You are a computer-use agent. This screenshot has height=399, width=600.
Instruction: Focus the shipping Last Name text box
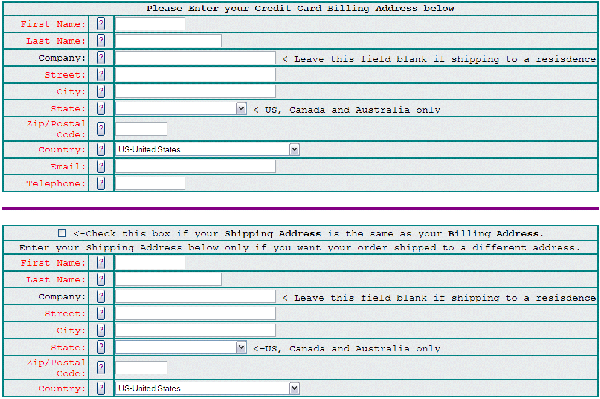point(168,279)
